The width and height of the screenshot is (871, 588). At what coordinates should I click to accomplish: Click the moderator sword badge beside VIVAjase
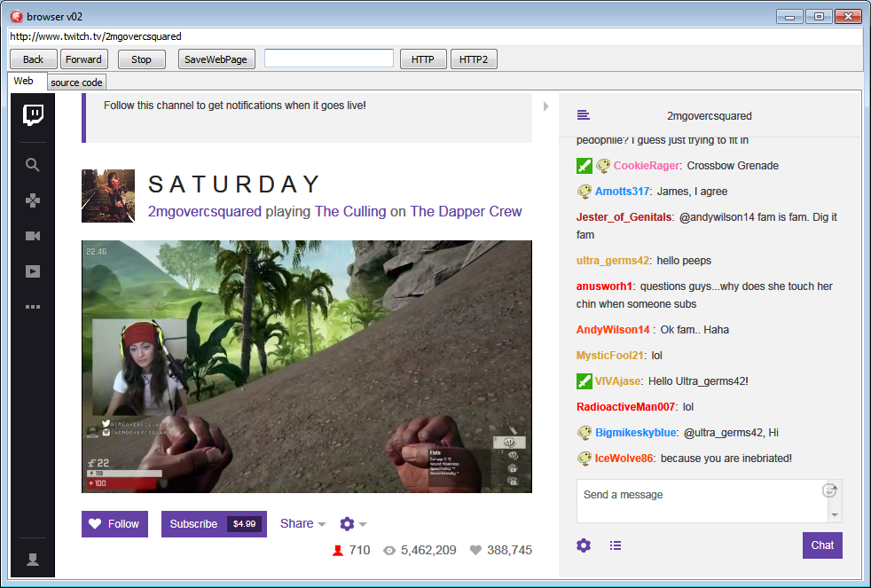[x=585, y=380]
